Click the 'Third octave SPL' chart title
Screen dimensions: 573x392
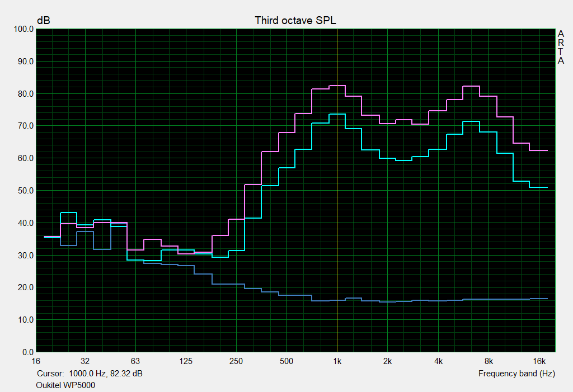295,21
